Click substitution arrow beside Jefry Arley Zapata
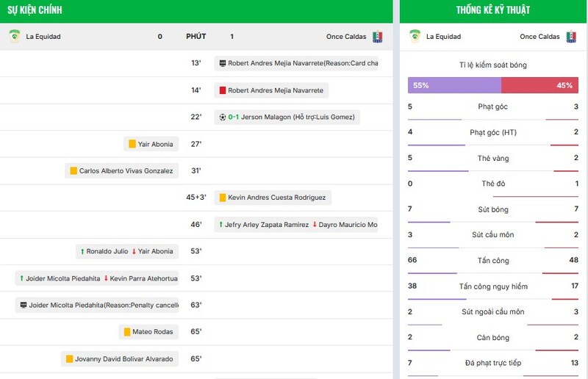This screenshot has width=588, height=379. 220,225
